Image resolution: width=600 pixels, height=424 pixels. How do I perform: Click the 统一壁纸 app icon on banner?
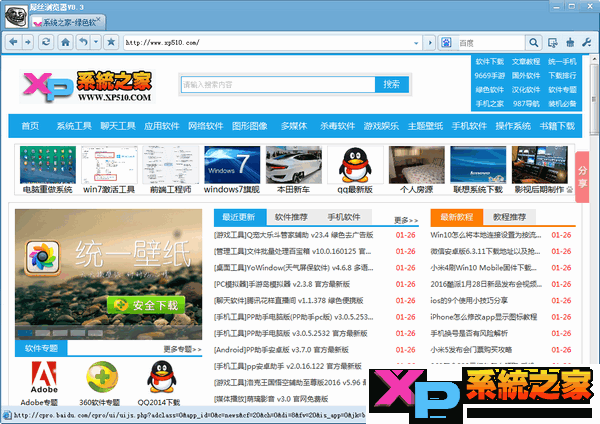[43, 258]
